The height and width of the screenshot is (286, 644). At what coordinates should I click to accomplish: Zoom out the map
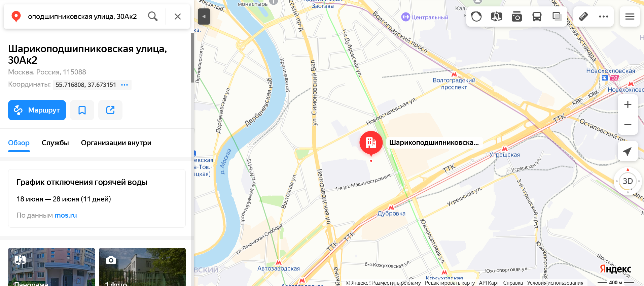tap(628, 125)
